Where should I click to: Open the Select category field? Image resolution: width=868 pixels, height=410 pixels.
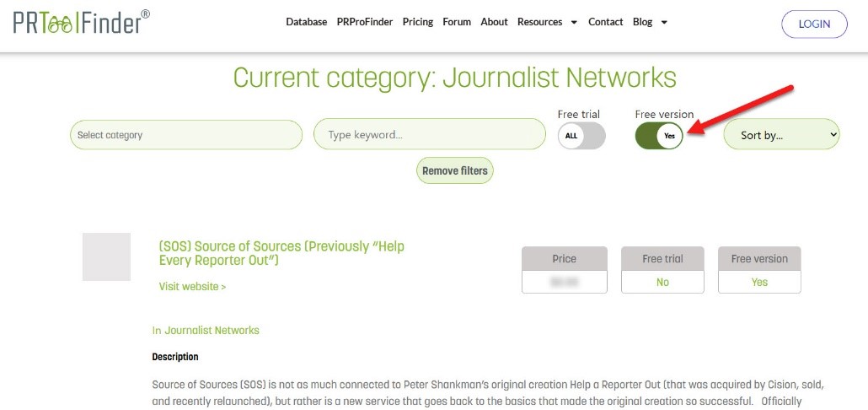(186, 135)
